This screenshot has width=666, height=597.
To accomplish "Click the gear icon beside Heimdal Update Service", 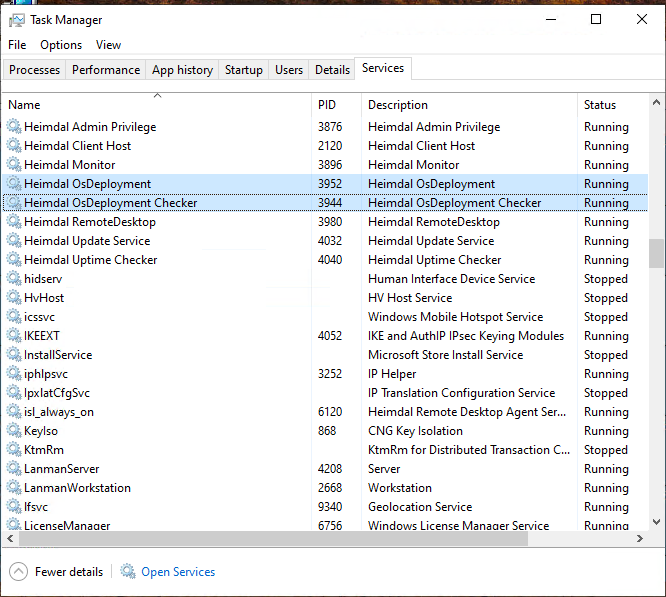I will pos(14,241).
